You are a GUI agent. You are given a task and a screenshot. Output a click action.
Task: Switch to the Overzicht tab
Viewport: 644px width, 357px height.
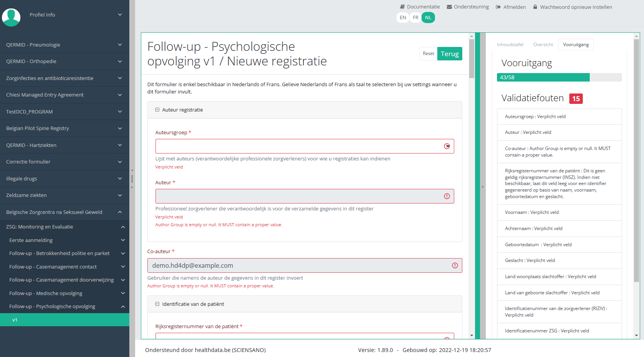coord(543,45)
